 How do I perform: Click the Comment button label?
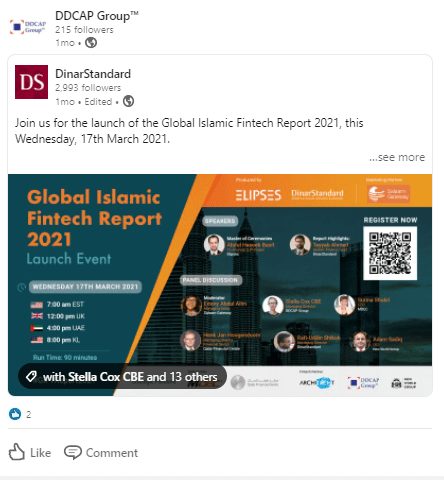click(112, 453)
